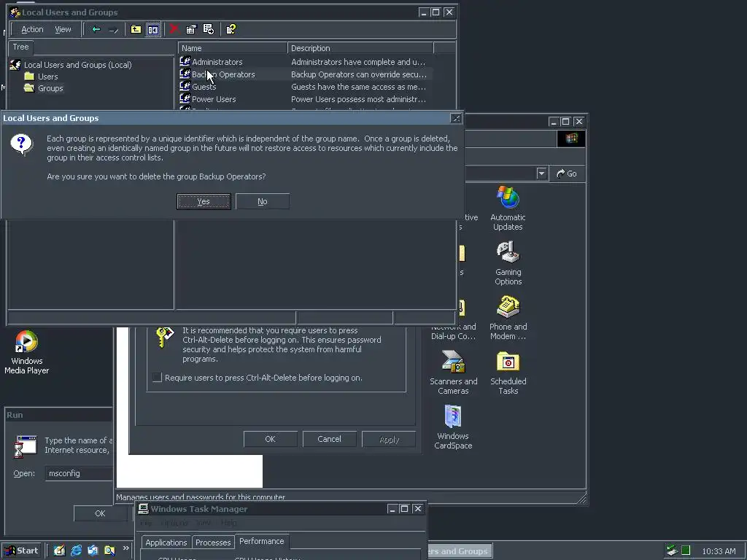Select the Users folder in tree
Image resolution: width=747 pixels, height=560 pixels.
[47, 77]
